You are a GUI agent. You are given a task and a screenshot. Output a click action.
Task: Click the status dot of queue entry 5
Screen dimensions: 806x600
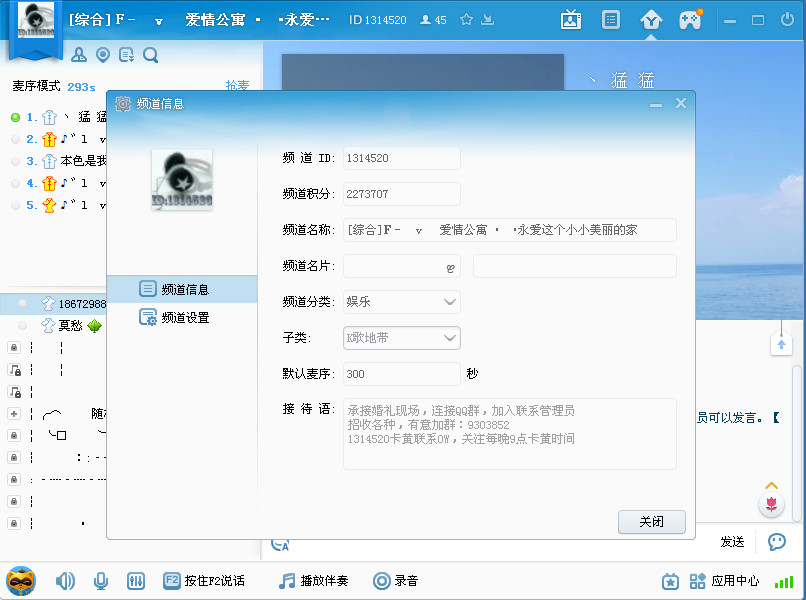point(15,205)
